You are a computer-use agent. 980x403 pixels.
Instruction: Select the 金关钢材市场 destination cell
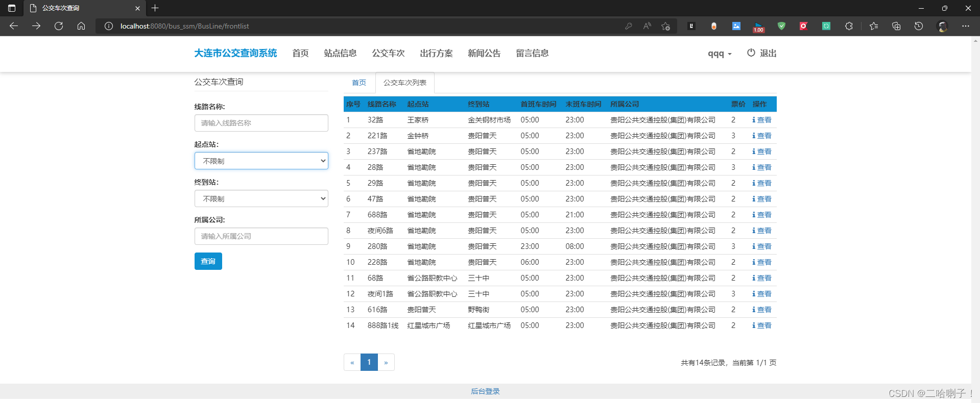point(489,120)
